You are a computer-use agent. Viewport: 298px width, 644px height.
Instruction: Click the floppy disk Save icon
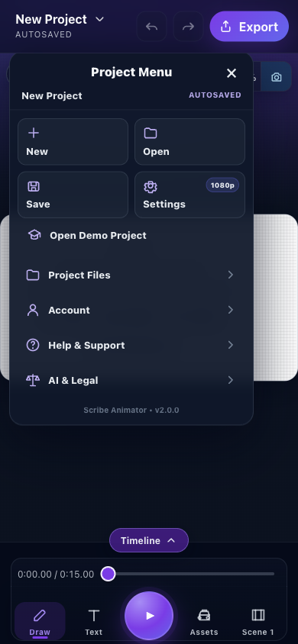pos(34,186)
